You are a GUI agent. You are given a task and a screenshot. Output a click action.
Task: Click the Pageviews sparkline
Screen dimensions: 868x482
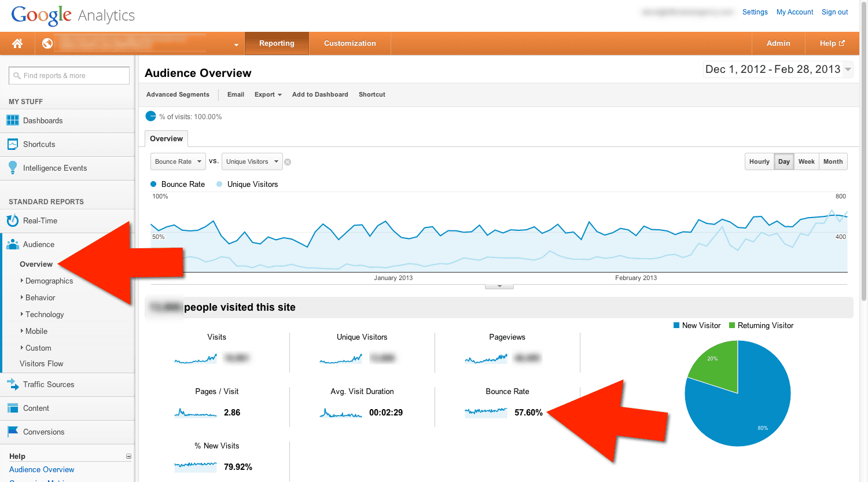tap(486, 358)
